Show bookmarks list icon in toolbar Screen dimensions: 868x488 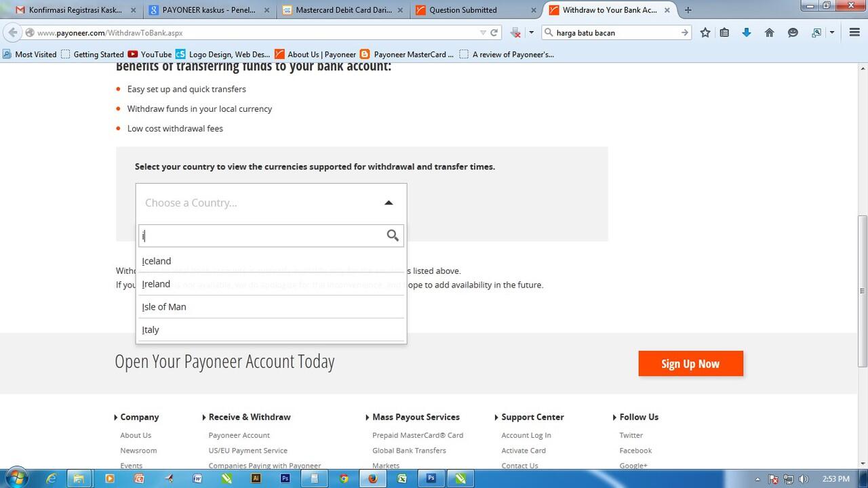point(724,33)
